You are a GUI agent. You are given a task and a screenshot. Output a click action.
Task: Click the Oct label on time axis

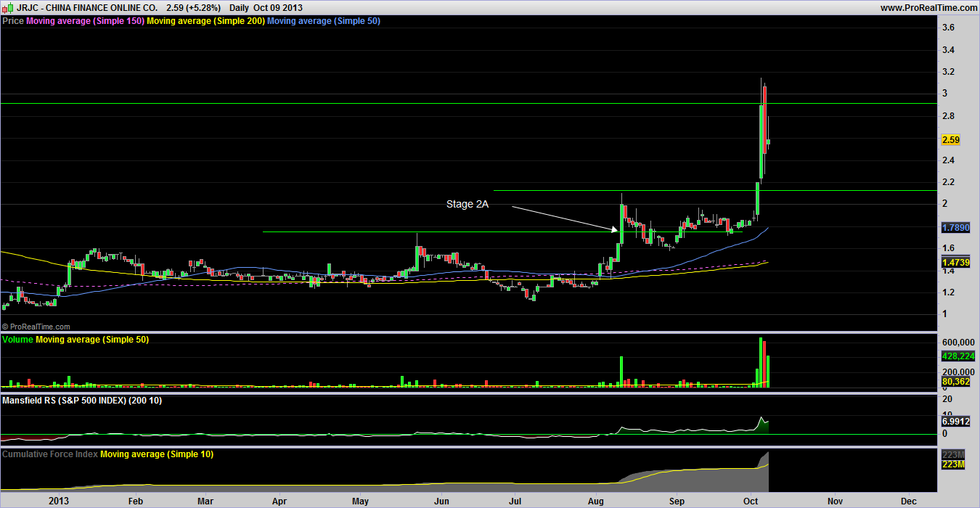tap(751, 501)
